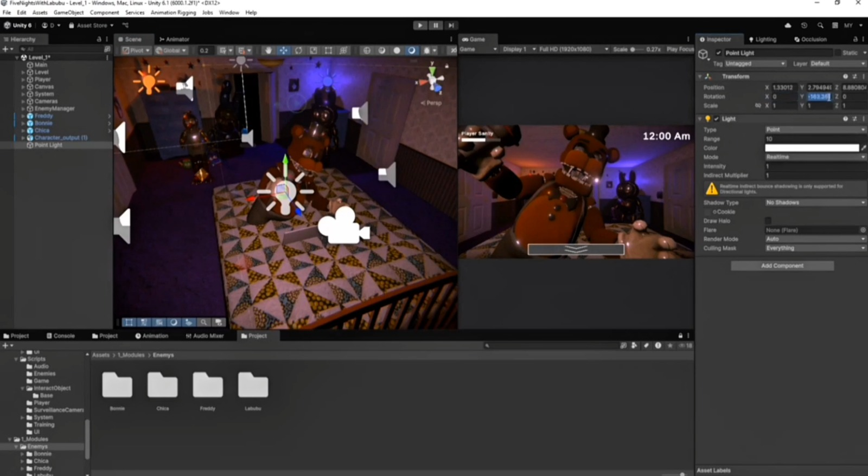Open the Light Mode Realtime dropdown
868x476 pixels.
[816, 157]
